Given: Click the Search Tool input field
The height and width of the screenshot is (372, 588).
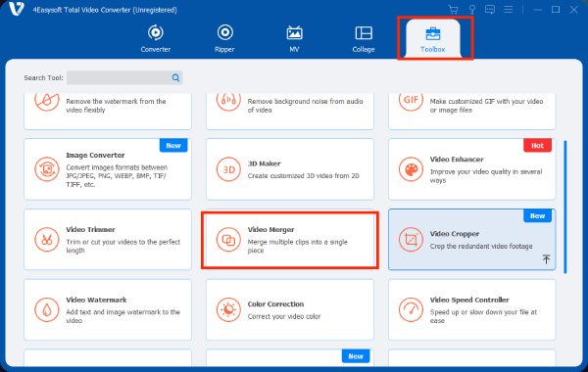Looking at the screenshot, I should [x=124, y=78].
